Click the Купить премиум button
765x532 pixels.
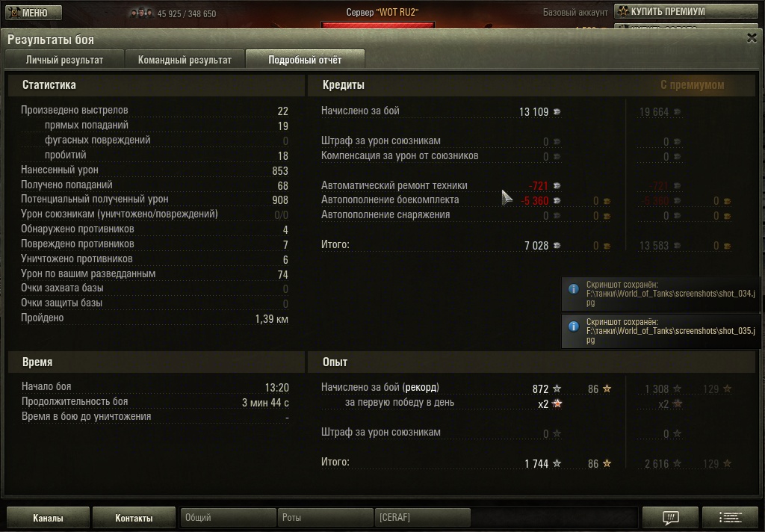pos(686,11)
